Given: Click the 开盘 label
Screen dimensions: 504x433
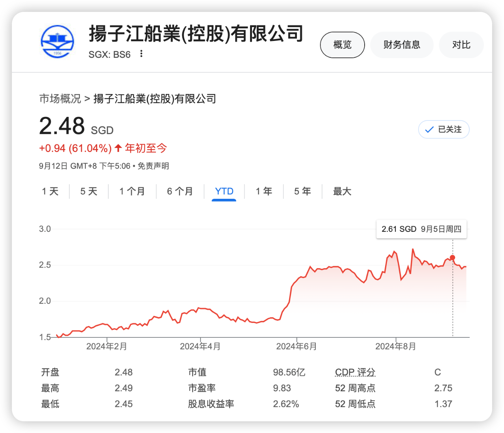Looking at the screenshot, I should click(50, 372).
